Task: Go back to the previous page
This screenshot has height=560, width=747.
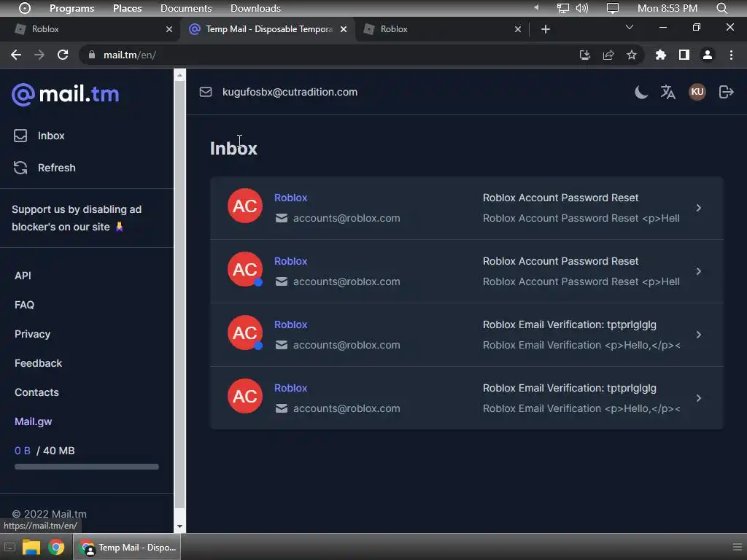Action: (16, 55)
